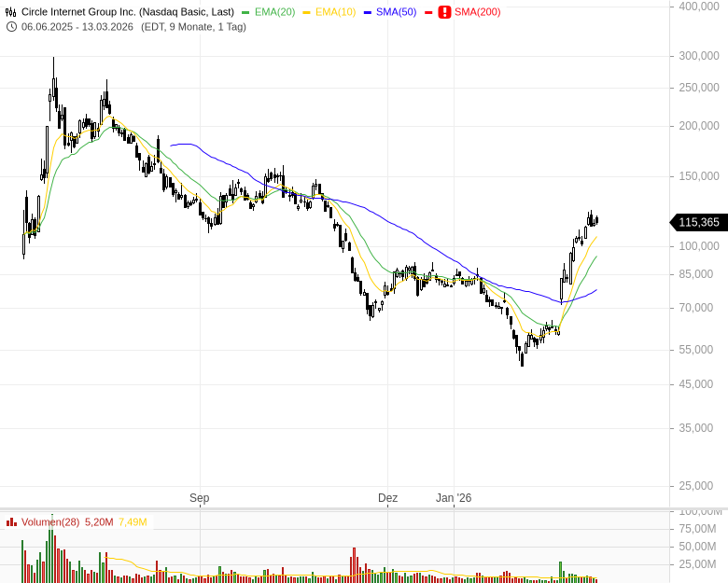This screenshot has width=728, height=583.
Task: Click the Jan '26 label on the time axis
Action: point(454,498)
